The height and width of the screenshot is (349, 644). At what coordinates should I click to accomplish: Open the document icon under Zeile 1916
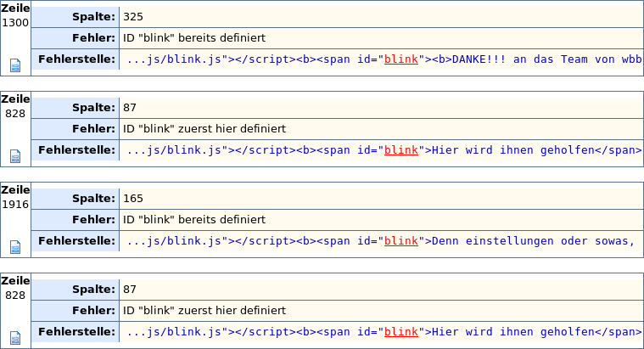point(15,247)
